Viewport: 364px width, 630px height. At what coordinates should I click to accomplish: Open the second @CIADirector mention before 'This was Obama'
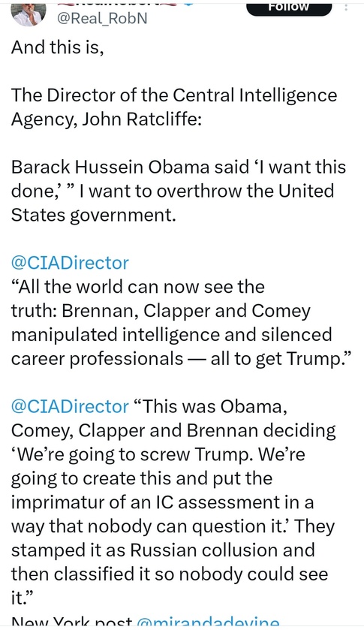tap(70, 406)
